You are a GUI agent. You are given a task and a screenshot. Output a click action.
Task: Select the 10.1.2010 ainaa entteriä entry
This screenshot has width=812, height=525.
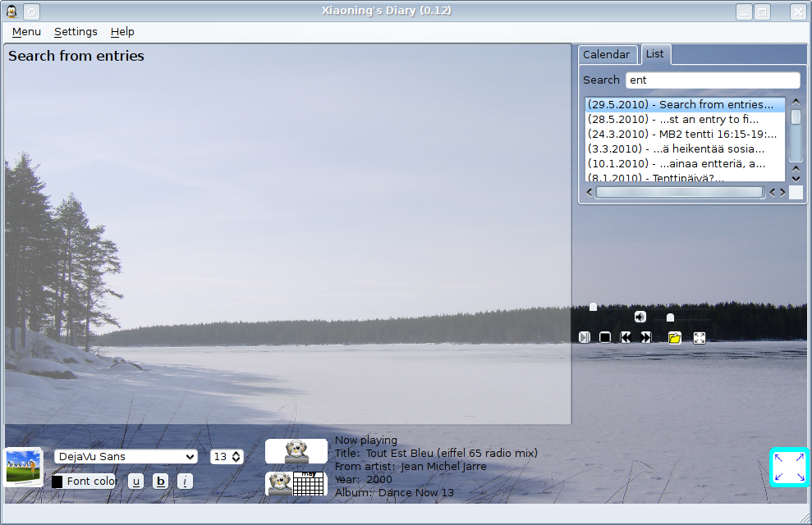coord(685,163)
